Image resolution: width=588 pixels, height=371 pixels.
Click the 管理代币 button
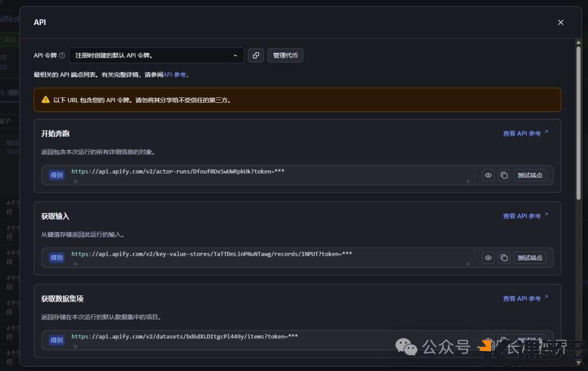pyautogui.click(x=285, y=55)
